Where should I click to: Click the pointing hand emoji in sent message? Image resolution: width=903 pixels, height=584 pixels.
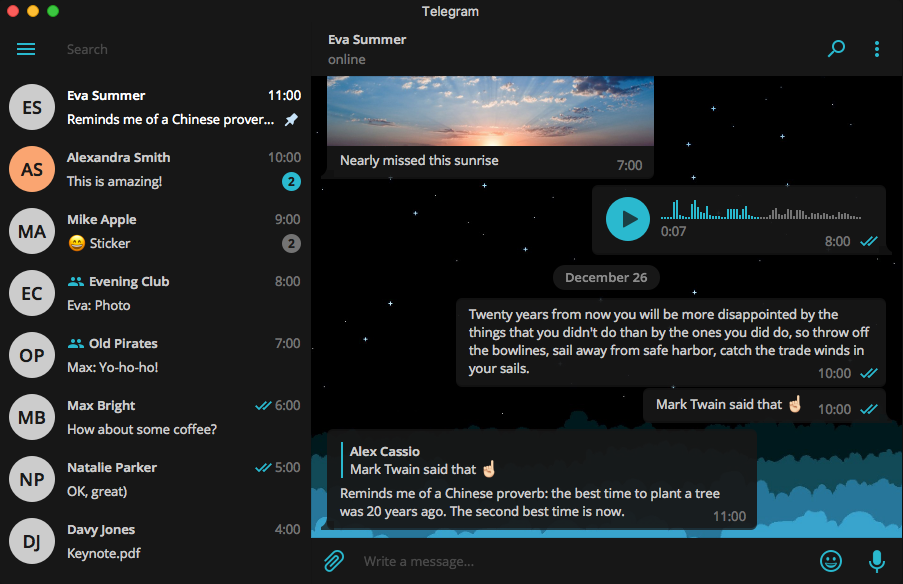point(795,404)
